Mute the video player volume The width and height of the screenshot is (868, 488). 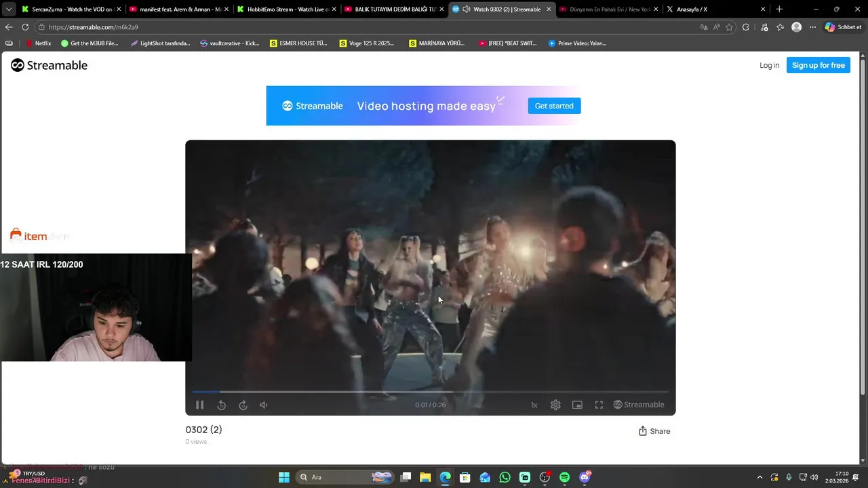click(x=264, y=405)
